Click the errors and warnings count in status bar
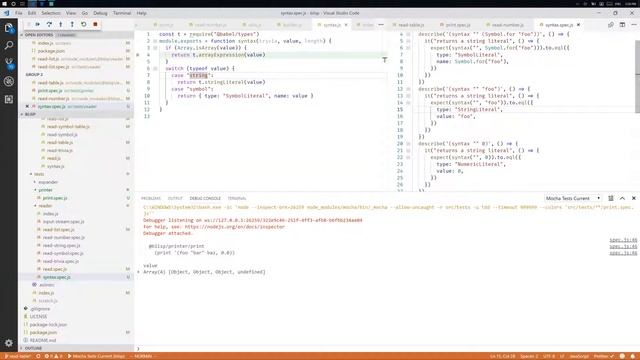This screenshot has height=360, width=640. (x=53, y=356)
